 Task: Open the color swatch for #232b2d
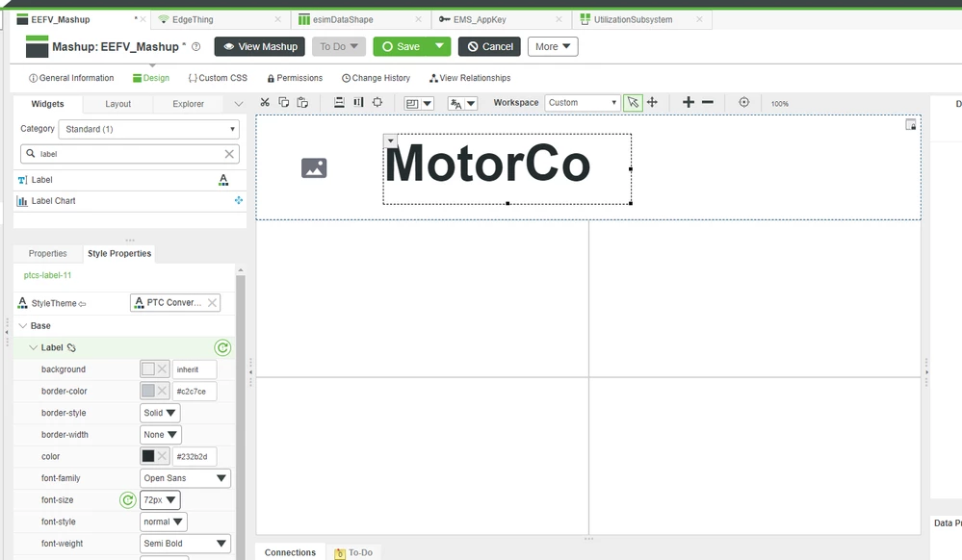click(146, 455)
